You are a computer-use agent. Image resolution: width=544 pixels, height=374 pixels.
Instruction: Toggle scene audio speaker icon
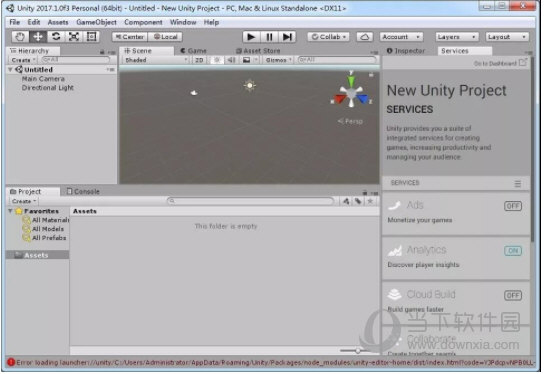tap(231, 60)
